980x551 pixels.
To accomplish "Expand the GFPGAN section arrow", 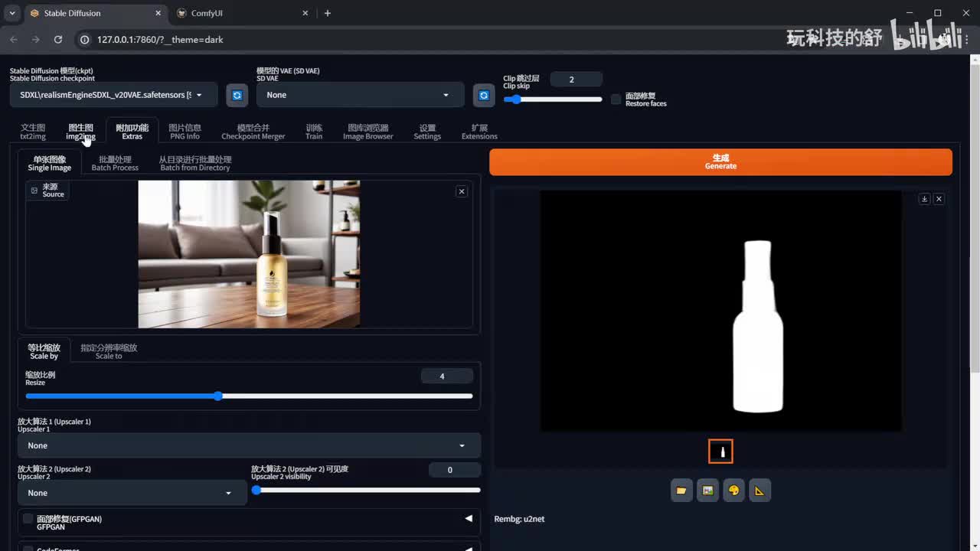I will [x=469, y=519].
